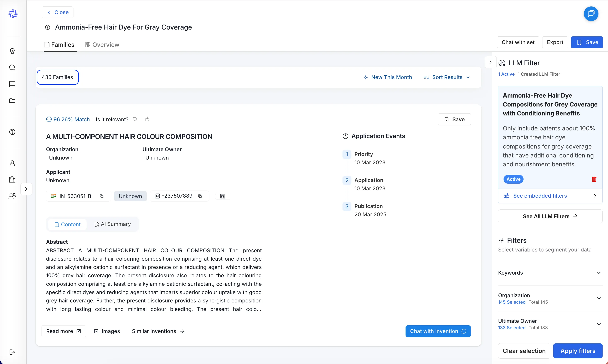This screenshot has width=608, height=364.
Task: Expand the Ultimate Owner filter
Action: coord(550,324)
